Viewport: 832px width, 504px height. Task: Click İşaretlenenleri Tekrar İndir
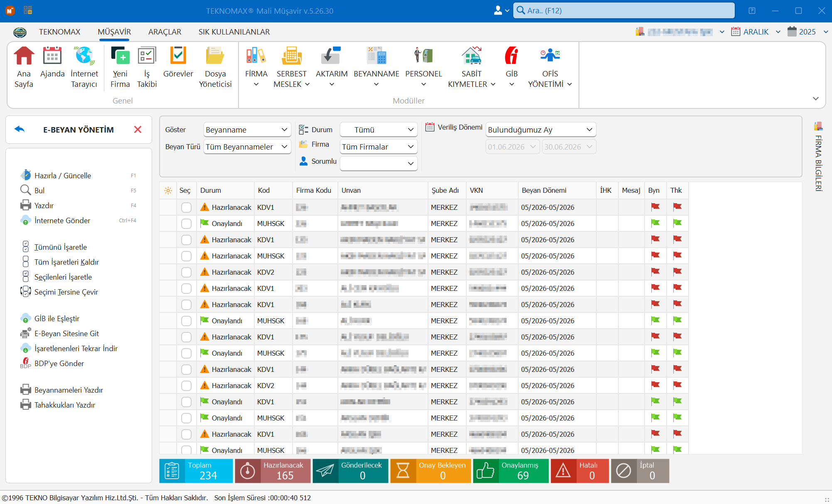tap(69, 348)
